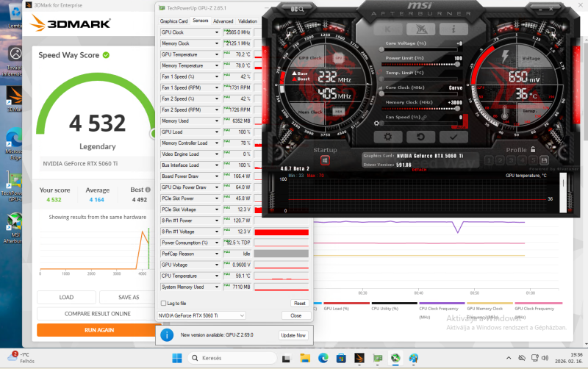
Task: Click the 3DMark logo in header
Action: pos(70,24)
